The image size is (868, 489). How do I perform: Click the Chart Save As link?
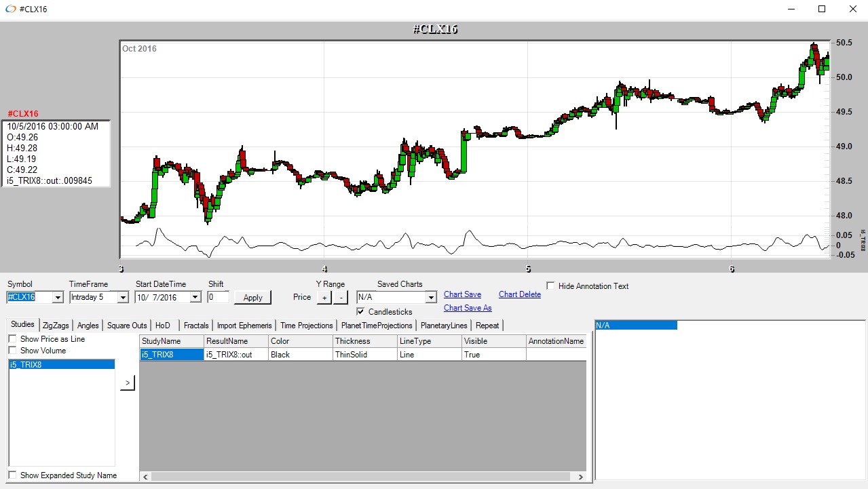coord(468,308)
